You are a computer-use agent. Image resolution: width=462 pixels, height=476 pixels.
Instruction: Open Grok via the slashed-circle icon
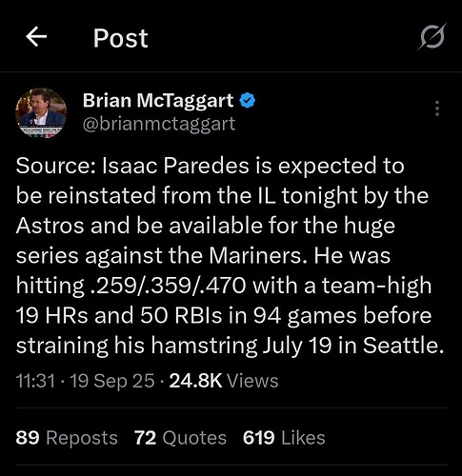point(432,37)
